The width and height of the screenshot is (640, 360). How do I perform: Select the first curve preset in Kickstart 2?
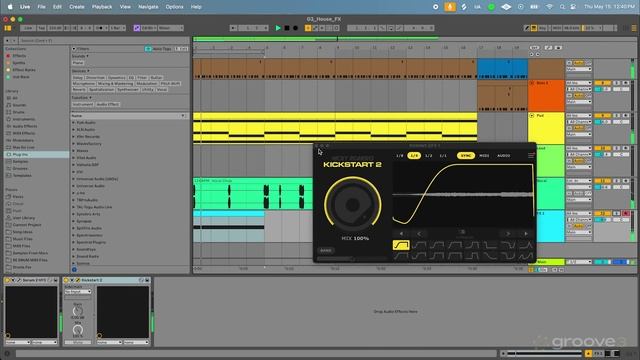click(401, 244)
